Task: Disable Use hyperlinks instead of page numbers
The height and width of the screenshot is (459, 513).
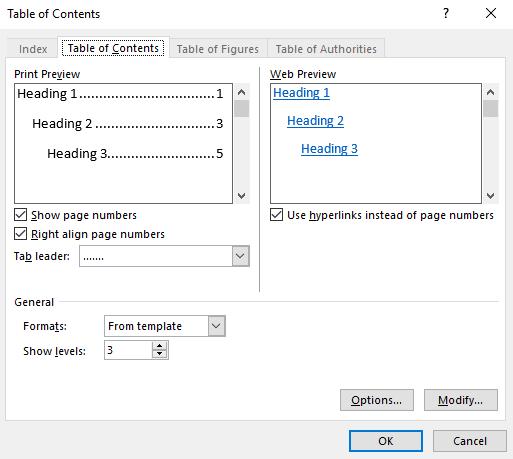Action: 276,215
